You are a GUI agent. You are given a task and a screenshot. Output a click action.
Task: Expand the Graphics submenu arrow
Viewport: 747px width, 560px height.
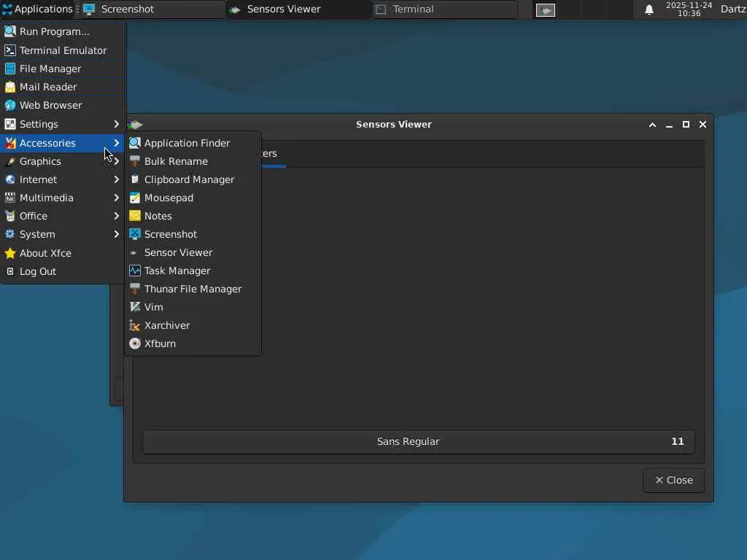tap(116, 161)
